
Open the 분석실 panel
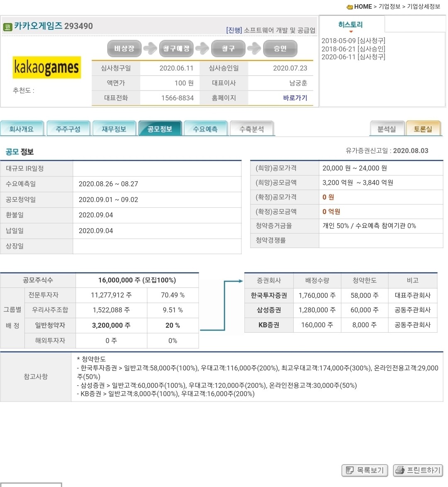(x=387, y=128)
